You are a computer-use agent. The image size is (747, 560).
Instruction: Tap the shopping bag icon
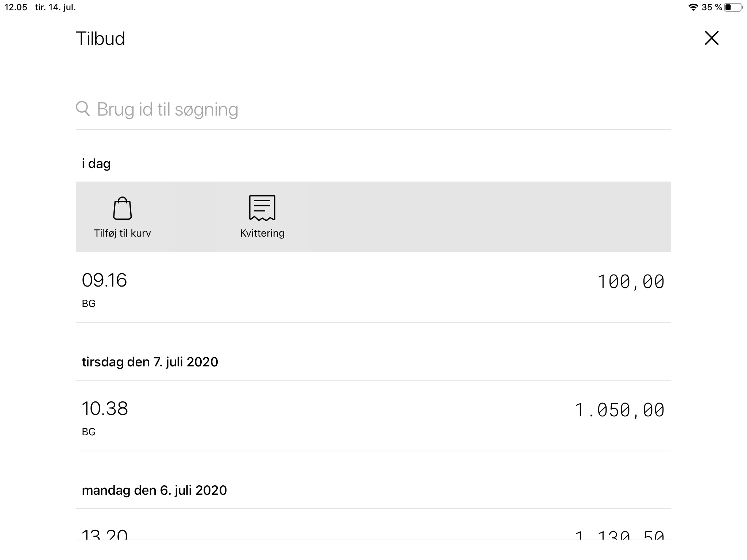click(x=122, y=208)
